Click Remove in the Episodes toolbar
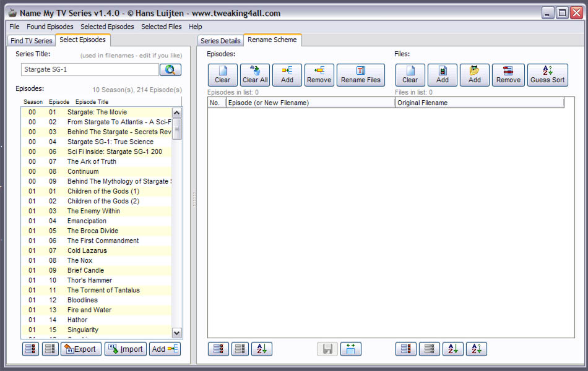The image size is (588, 371). [319, 75]
